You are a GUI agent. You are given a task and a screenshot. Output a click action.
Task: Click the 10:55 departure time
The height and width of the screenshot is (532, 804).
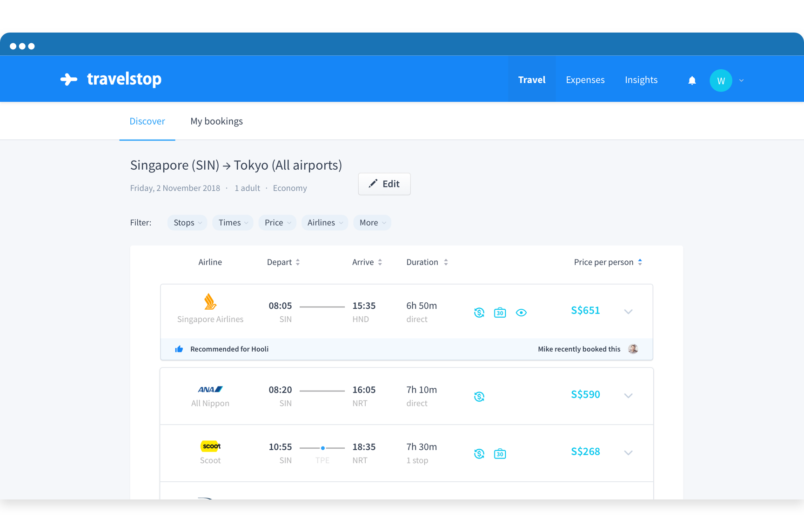tap(280, 447)
